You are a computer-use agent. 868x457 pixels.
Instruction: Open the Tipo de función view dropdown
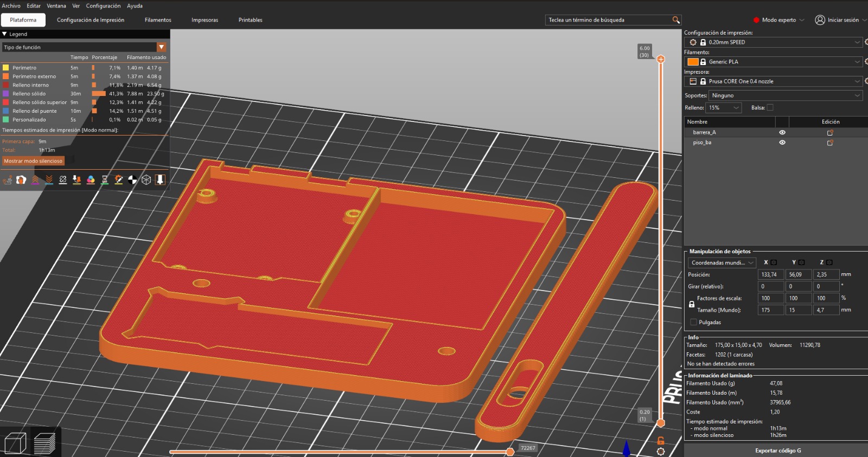click(84, 47)
